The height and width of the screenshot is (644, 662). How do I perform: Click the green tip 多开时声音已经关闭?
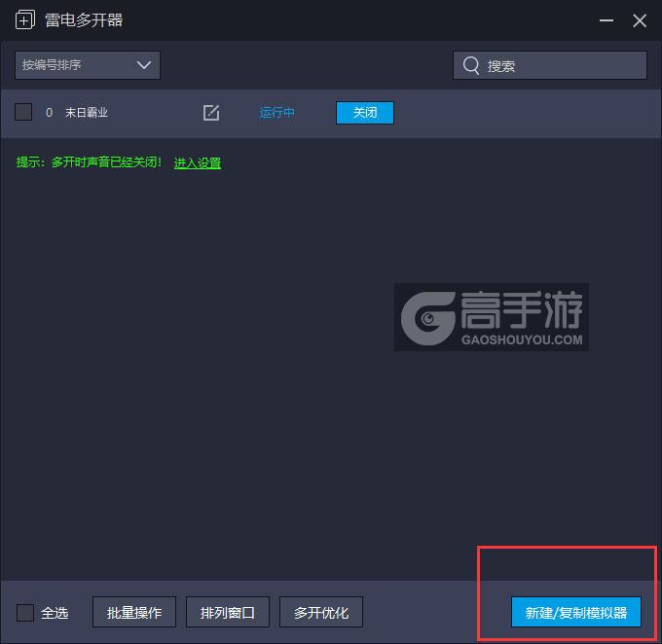tap(89, 162)
